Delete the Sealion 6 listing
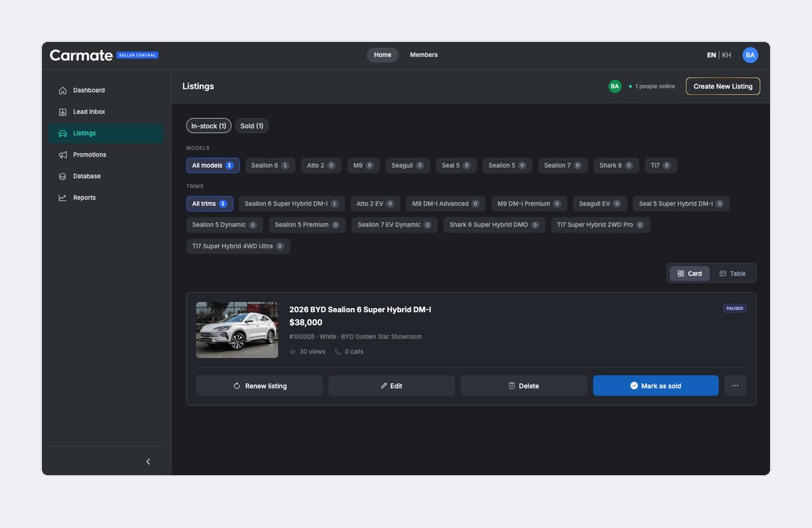Image resolution: width=812 pixels, height=528 pixels. coord(524,386)
